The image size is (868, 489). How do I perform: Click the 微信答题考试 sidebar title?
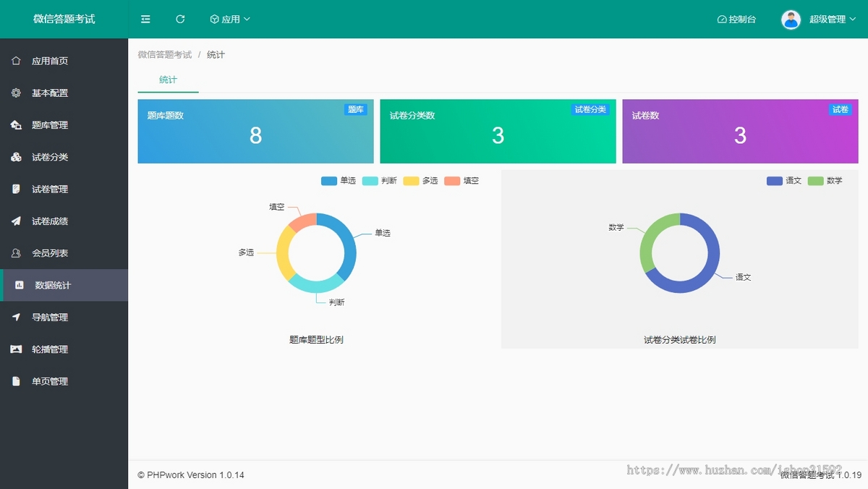pyautogui.click(x=64, y=19)
